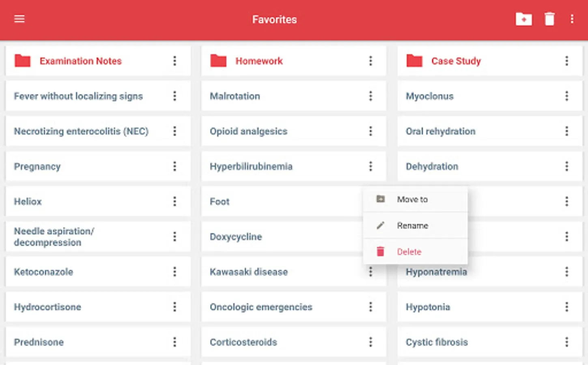This screenshot has width=588, height=365.
Task: Open options menu for Myoclonus
Action: (566, 96)
